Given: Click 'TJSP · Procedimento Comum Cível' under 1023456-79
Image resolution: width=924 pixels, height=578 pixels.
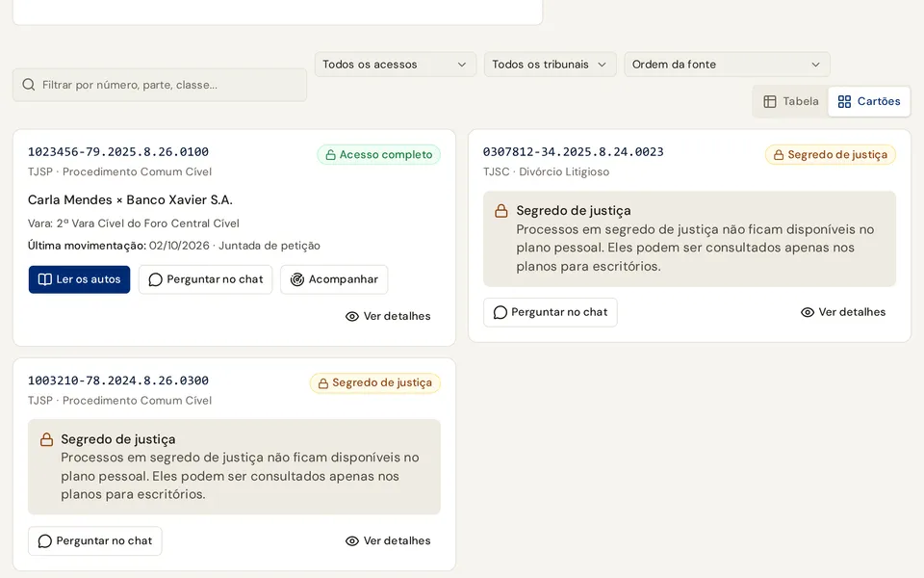Looking at the screenshot, I should click(119, 171).
